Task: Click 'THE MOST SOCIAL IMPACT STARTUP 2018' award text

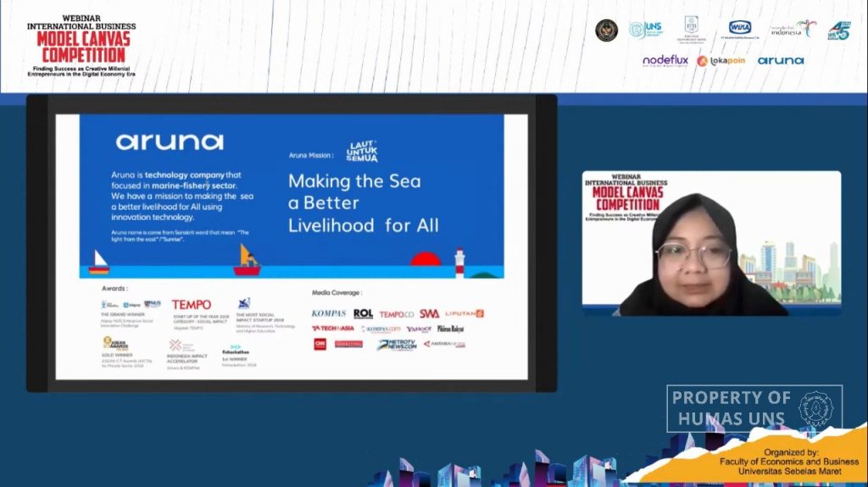Action: (259, 317)
